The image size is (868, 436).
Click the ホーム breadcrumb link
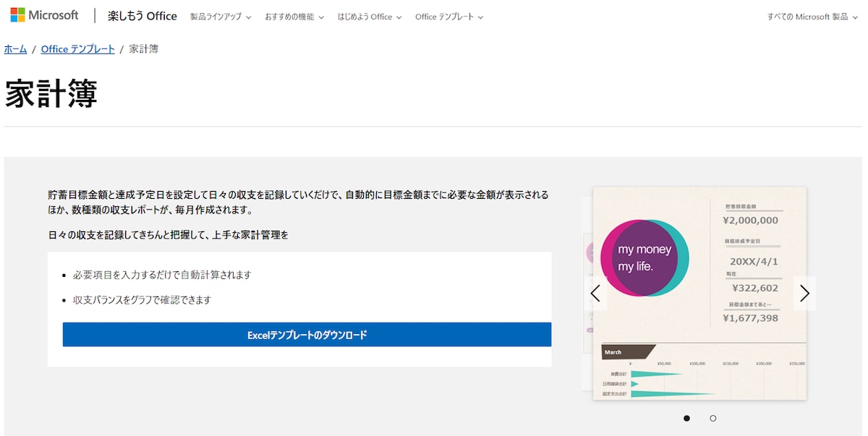click(15, 49)
